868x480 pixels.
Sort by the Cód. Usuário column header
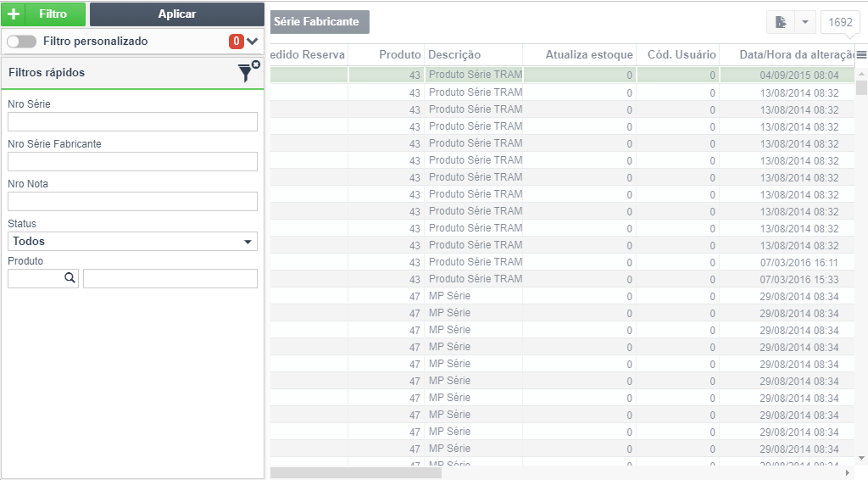(677, 55)
